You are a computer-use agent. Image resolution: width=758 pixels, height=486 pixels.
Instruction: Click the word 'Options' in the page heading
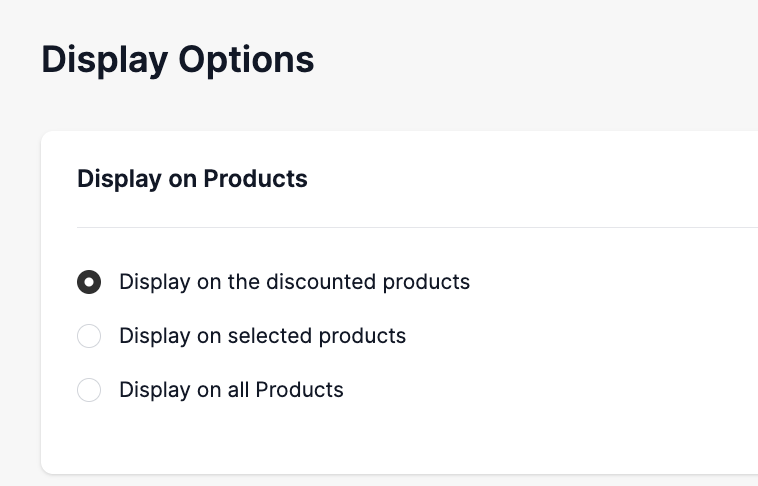click(246, 60)
